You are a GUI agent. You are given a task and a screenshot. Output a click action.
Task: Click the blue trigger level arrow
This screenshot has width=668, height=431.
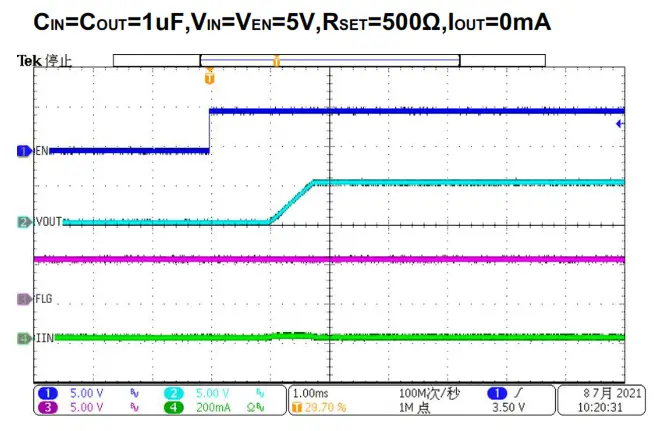[x=620, y=124]
